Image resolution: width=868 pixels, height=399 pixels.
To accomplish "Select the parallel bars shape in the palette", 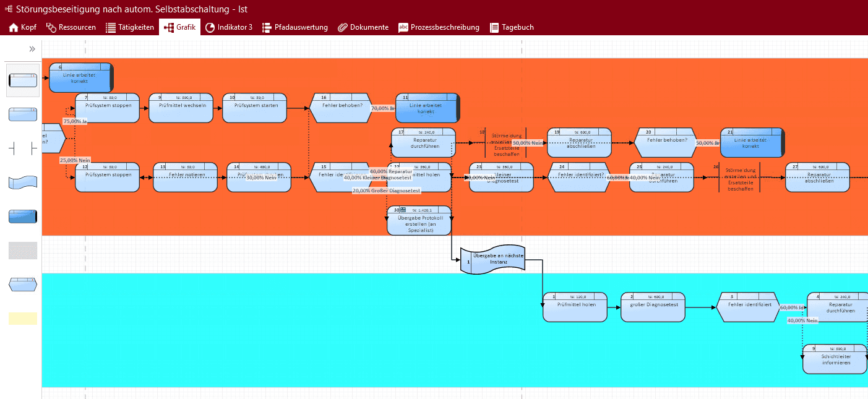I will [x=23, y=148].
